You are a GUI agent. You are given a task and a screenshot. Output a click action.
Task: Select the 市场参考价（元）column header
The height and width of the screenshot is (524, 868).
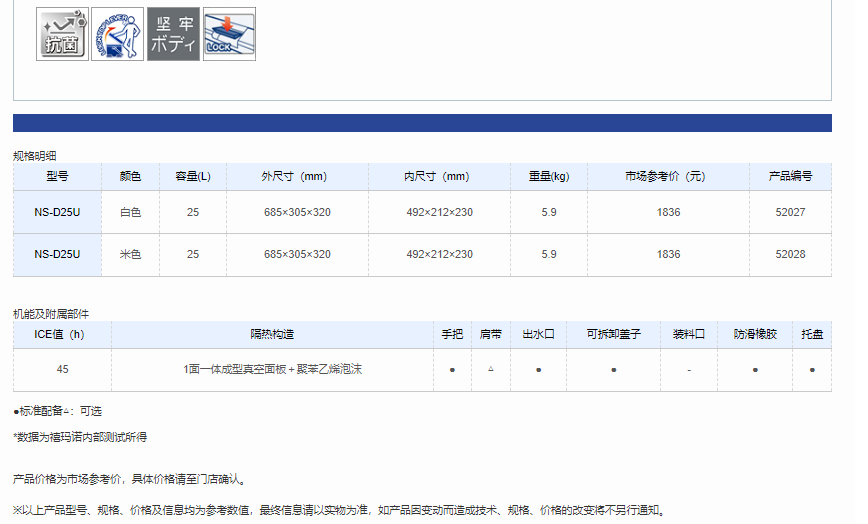[668, 177]
